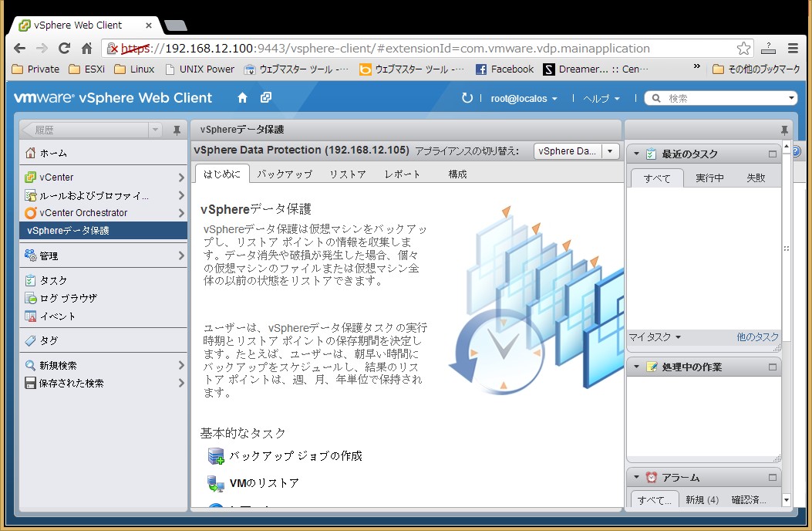This screenshot has height=531, width=812.
Task: Maximize the 処理中の作業 panel
Action: pos(773,367)
